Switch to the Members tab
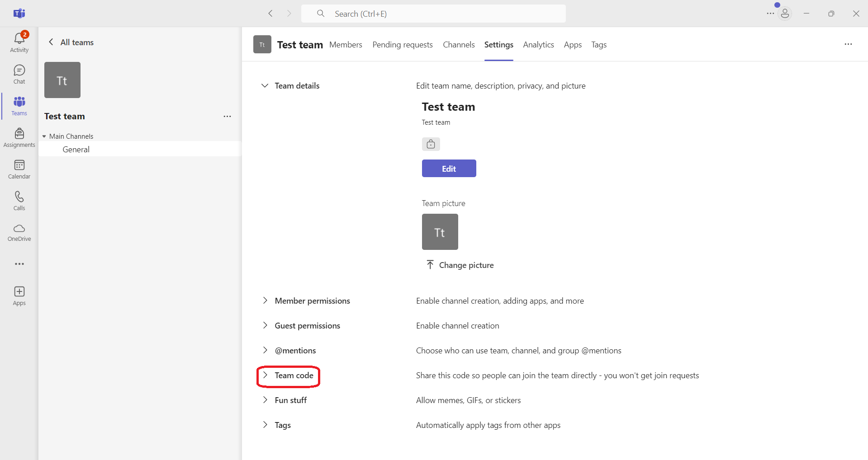 pos(346,45)
